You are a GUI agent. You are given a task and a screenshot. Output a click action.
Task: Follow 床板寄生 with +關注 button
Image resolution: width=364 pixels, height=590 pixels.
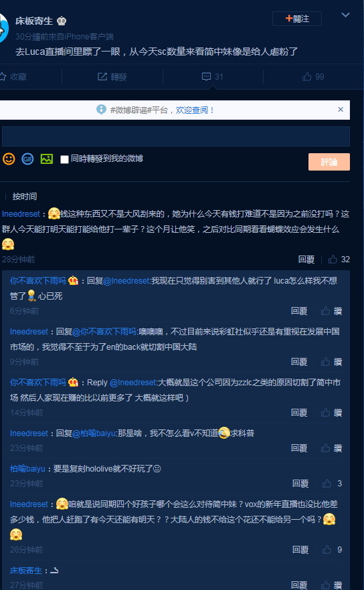297,19
